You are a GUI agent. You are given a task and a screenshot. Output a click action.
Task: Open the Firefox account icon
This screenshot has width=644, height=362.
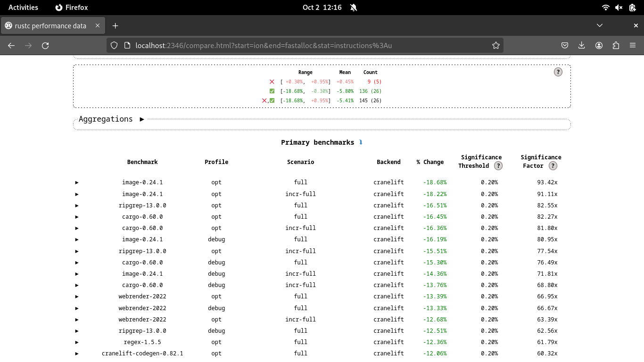click(599, 45)
